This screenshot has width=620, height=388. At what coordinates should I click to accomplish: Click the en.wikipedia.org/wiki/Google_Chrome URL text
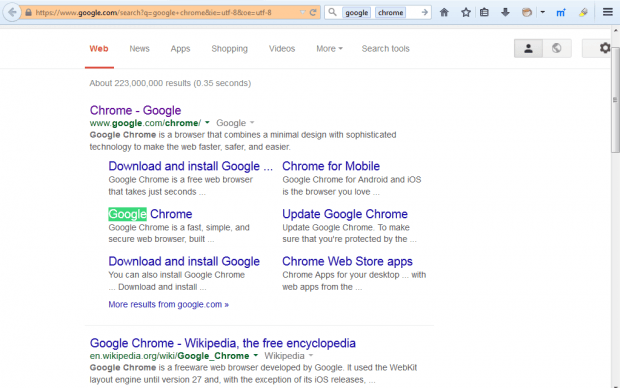pos(169,356)
